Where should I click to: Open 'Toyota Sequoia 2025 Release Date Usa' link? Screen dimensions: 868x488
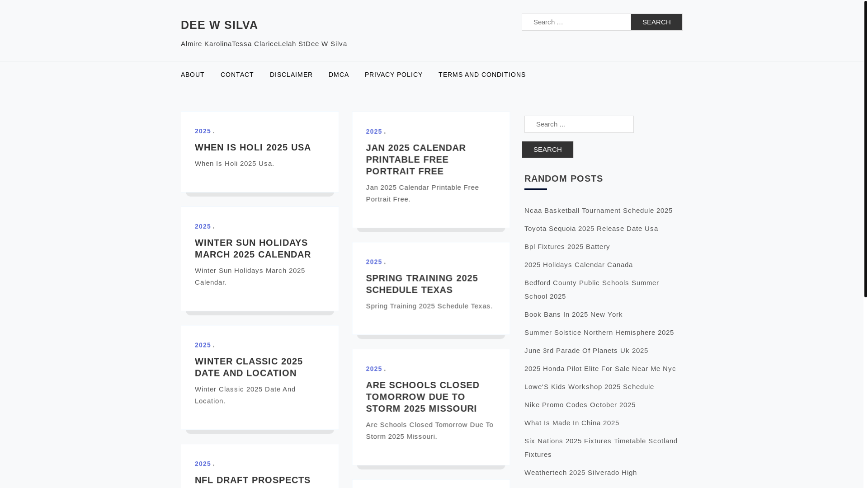[x=591, y=229]
